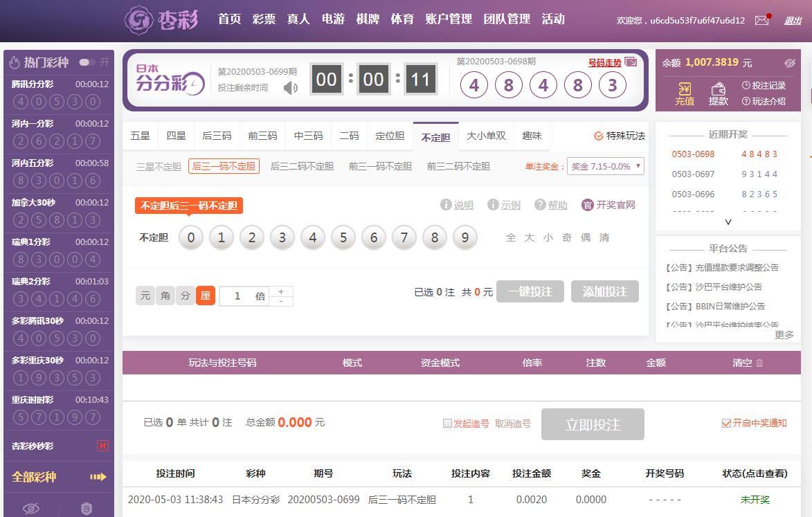Click the bottom sidebar eye icon
812x517 pixels.
point(31,508)
